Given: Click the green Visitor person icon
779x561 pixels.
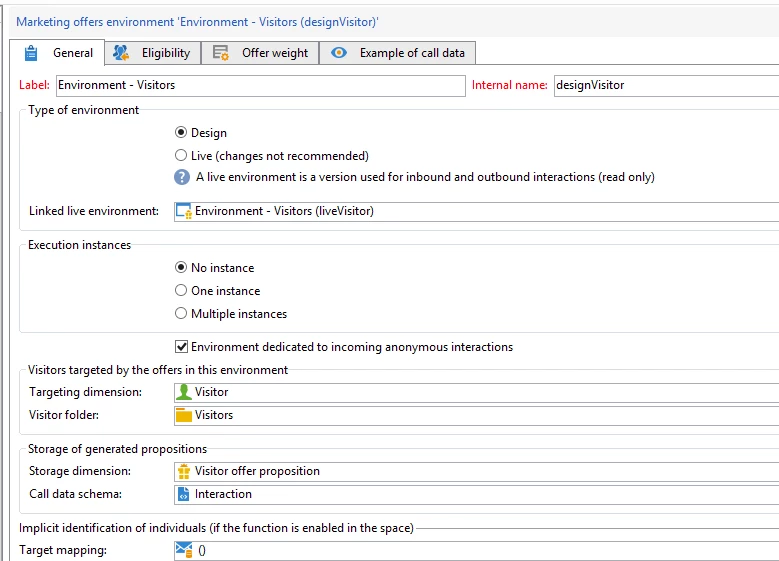Looking at the screenshot, I should point(184,392).
